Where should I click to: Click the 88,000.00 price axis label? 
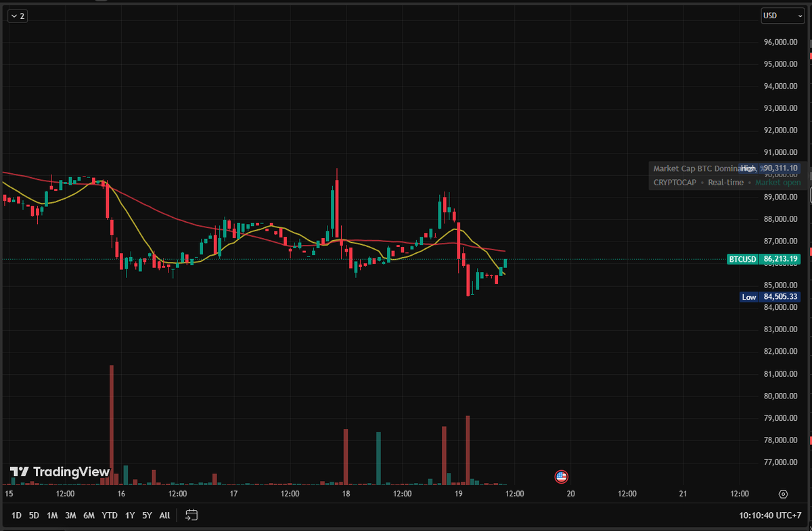pyautogui.click(x=782, y=219)
